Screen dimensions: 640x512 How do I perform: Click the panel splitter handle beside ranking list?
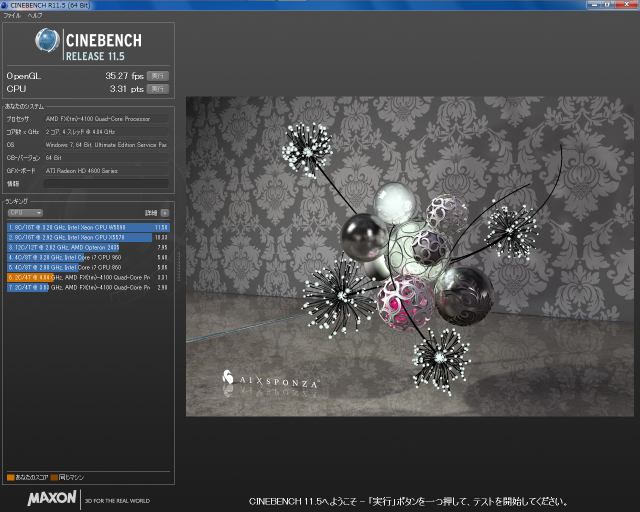pos(178,265)
